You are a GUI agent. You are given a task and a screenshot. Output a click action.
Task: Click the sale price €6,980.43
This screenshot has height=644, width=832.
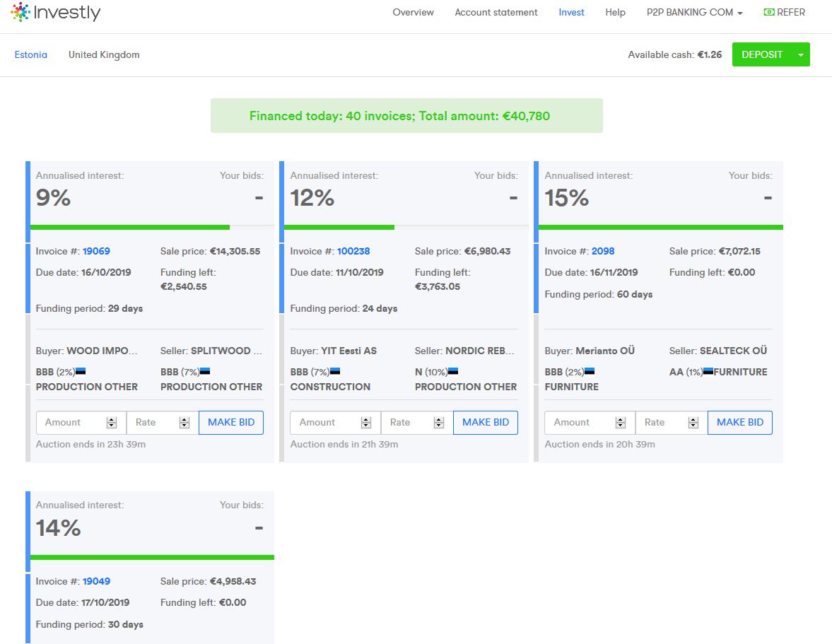[488, 251]
